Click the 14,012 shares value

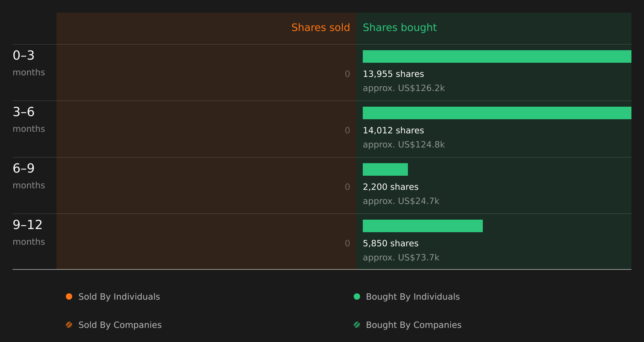click(393, 131)
